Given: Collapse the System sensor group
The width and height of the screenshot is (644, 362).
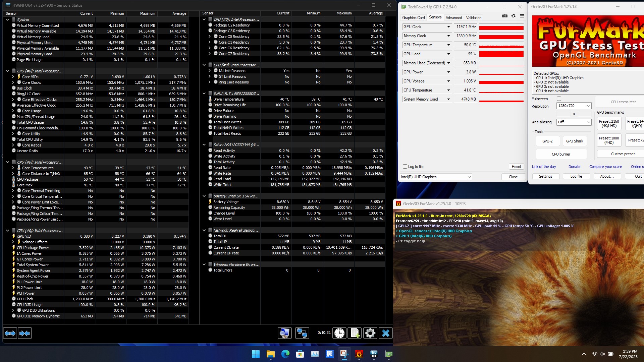Looking at the screenshot, I should click(x=7, y=20).
